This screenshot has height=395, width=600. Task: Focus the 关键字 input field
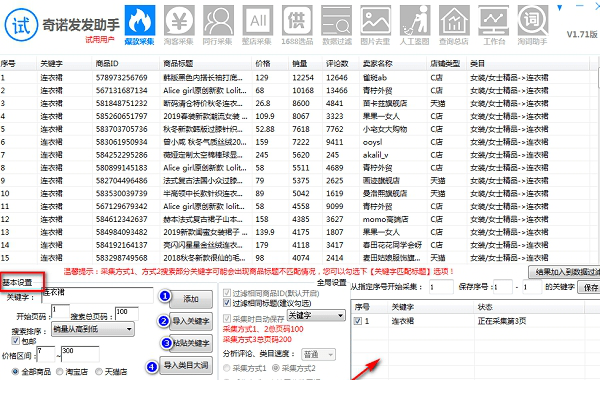coord(97,295)
